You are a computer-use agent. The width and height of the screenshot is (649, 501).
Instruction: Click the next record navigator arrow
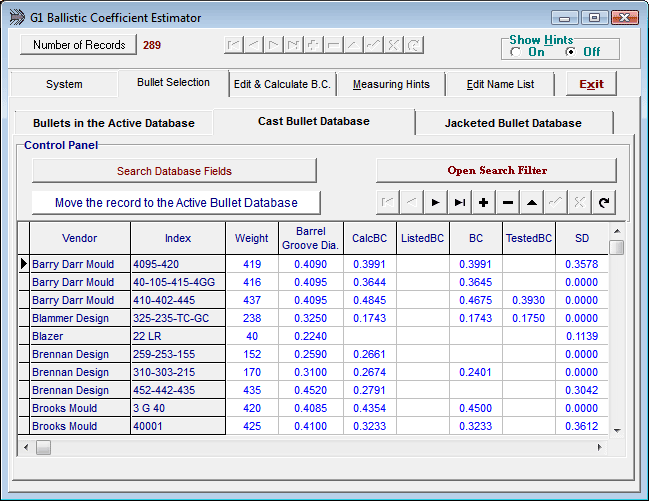pyautogui.click(x=436, y=202)
